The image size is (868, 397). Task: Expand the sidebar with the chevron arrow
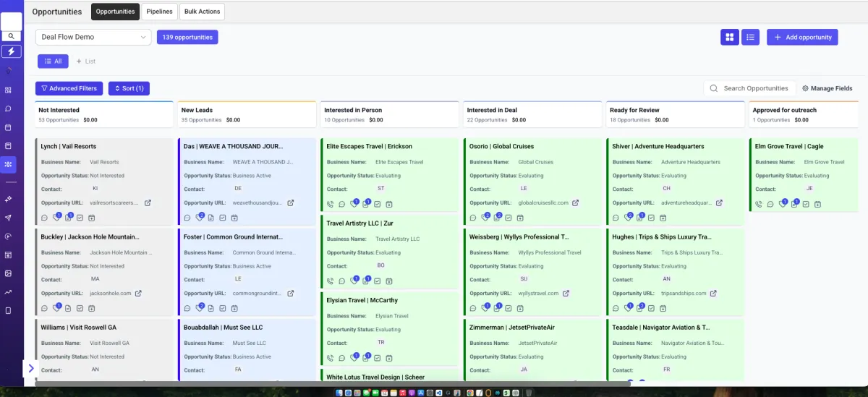tap(30, 368)
